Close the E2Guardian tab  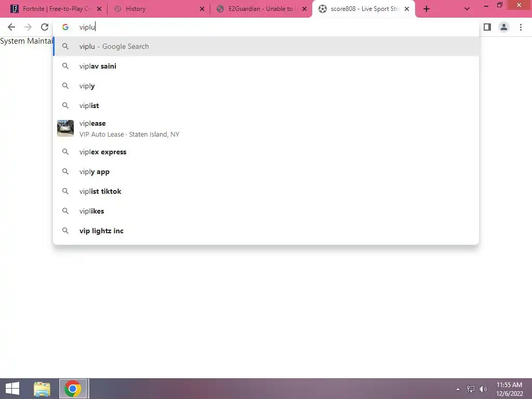pyautogui.click(x=304, y=9)
